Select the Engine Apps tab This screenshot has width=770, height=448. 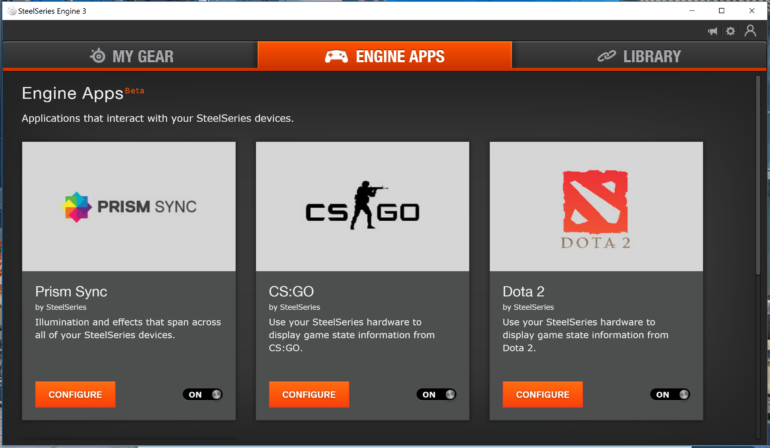[x=385, y=56]
